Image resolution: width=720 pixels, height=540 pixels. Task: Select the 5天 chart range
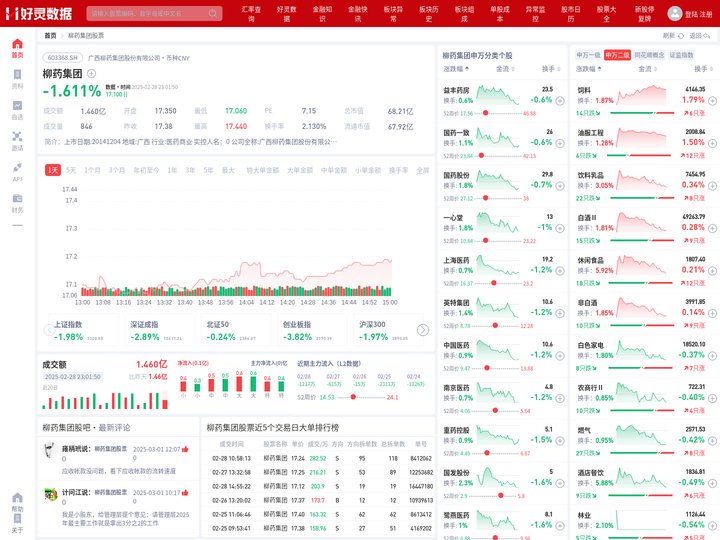click(x=71, y=170)
